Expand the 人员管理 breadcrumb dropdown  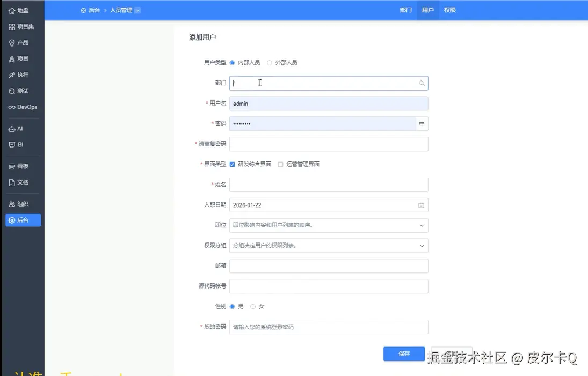pyautogui.click(x=137, y=11)
